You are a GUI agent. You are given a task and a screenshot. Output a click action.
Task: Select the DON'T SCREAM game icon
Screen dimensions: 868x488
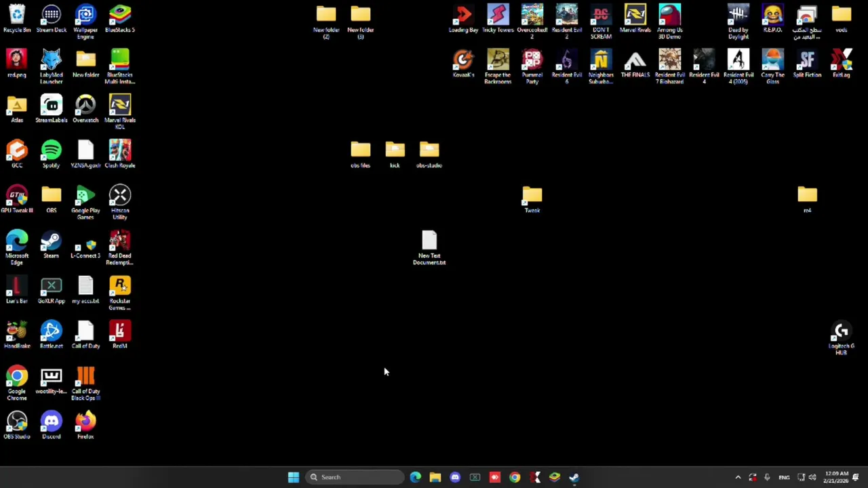pos(601,21)
